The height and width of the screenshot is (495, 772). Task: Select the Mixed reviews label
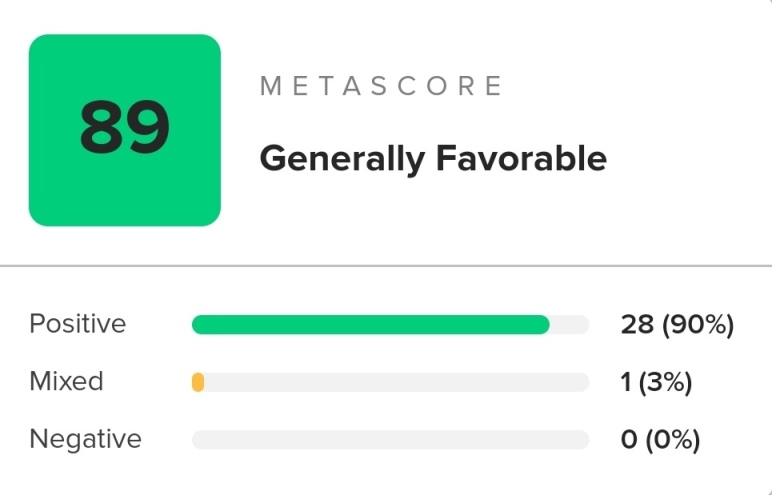point(66,381)
